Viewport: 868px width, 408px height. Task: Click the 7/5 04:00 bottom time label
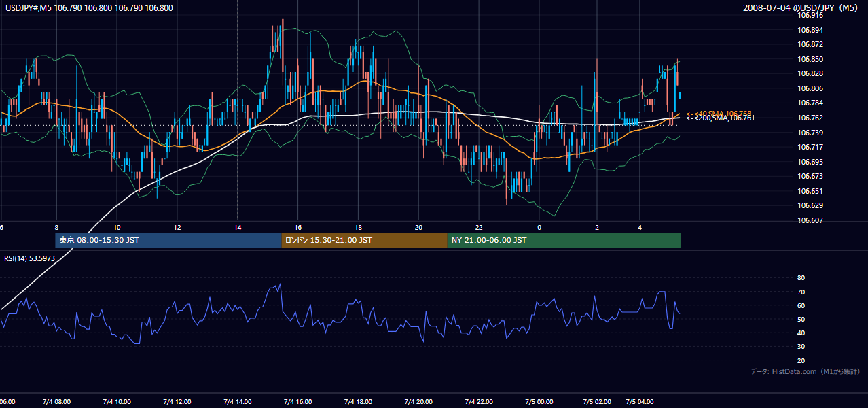tap(640, 402)
